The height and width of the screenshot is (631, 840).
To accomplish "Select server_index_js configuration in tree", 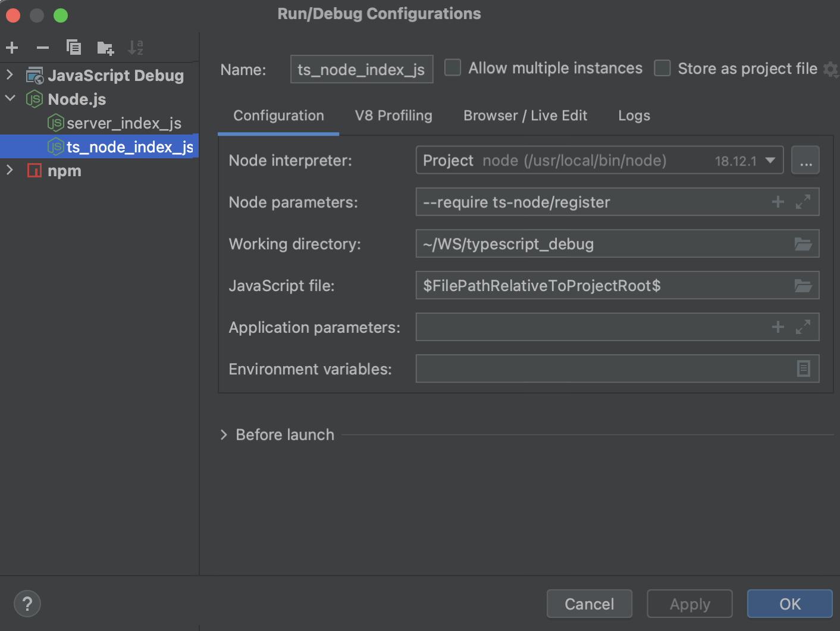I will (x=124, y=123).
